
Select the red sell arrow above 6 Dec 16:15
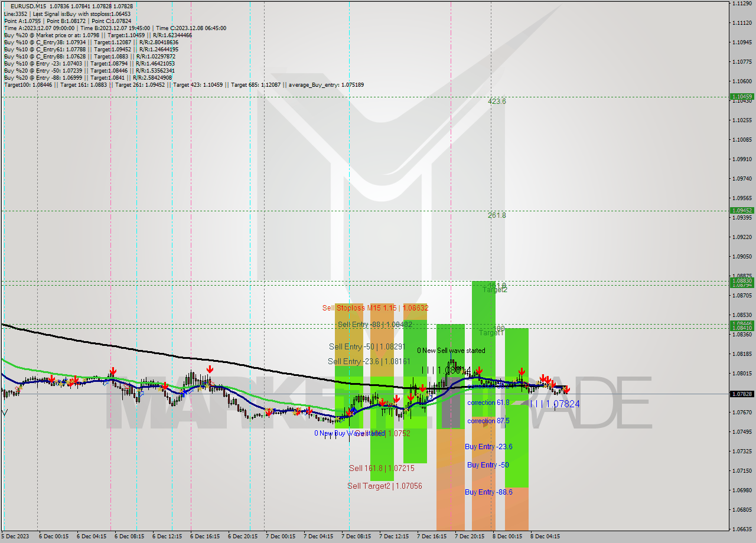tap(210, 370)
